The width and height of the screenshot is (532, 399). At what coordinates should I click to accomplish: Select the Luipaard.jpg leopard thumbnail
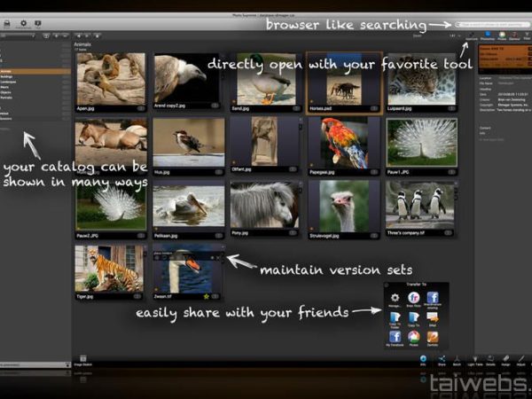pos(422,79)
